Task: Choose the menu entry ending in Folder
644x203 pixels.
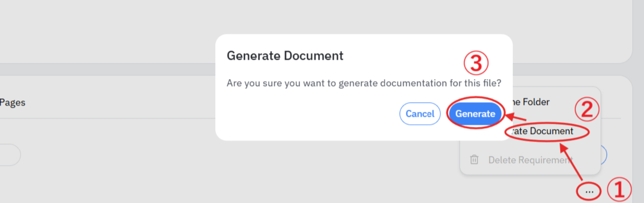Action: click(531, 102)
